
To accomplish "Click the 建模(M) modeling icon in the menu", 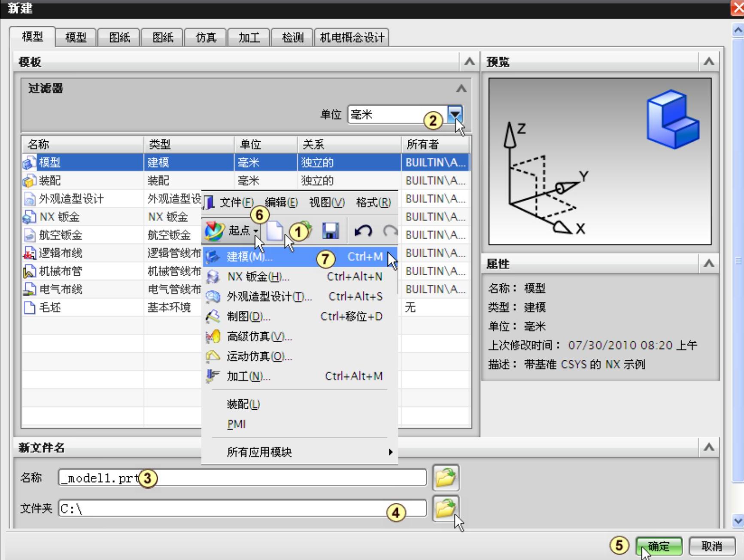I will coord(213,257).
